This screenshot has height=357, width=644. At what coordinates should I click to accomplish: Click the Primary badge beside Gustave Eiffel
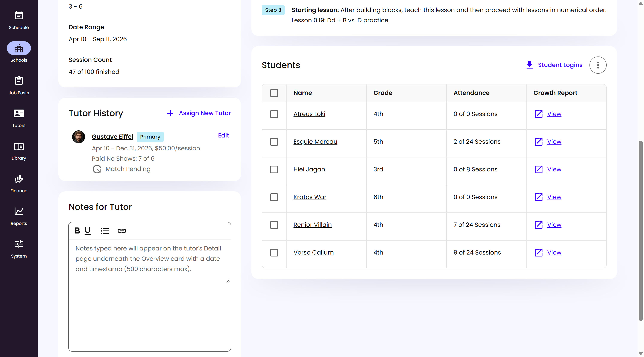tap(150, 137)
